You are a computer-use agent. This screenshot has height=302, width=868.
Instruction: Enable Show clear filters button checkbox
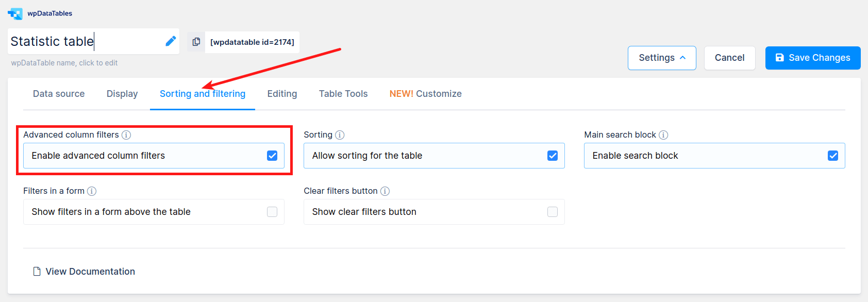click(553, 212)
